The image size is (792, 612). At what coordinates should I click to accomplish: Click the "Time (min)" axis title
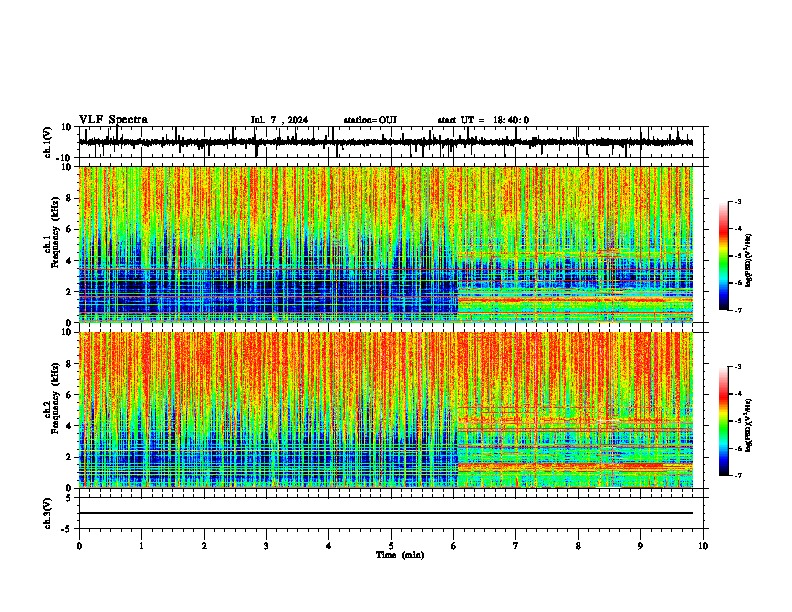tap(400, 555)
